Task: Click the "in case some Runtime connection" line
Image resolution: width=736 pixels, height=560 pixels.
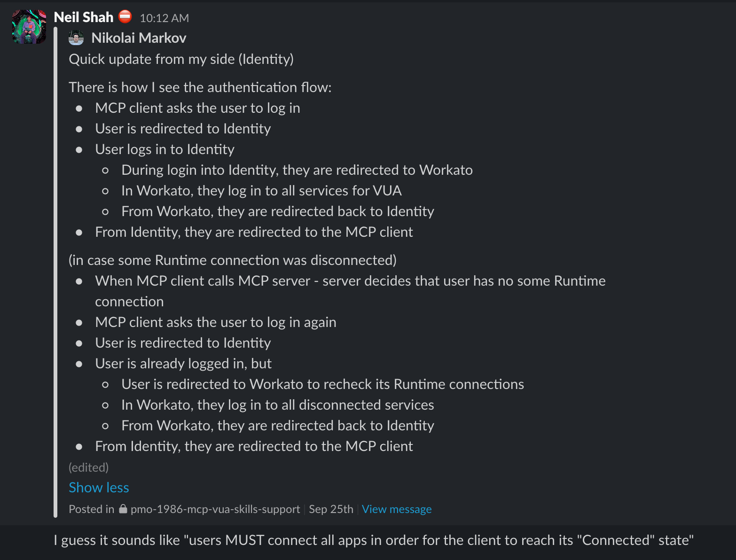Action: tap(233, 260)
